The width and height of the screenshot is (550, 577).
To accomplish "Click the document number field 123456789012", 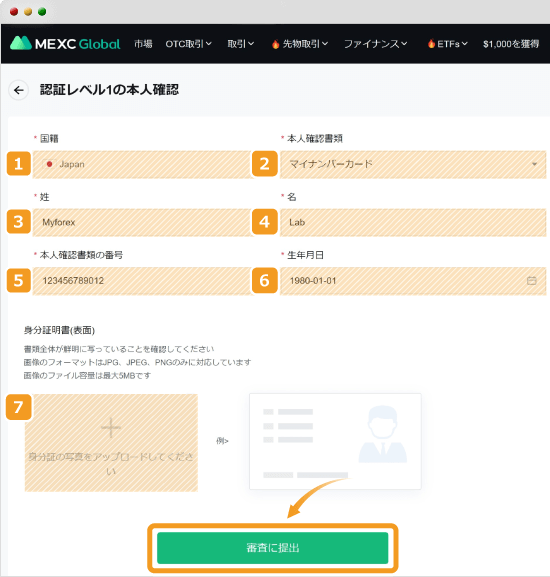I will (142, 281).
